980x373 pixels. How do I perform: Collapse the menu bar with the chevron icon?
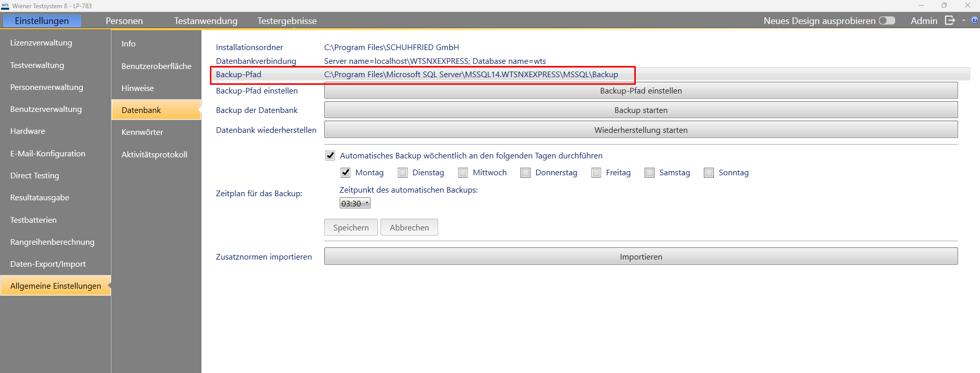pos(964,20)
